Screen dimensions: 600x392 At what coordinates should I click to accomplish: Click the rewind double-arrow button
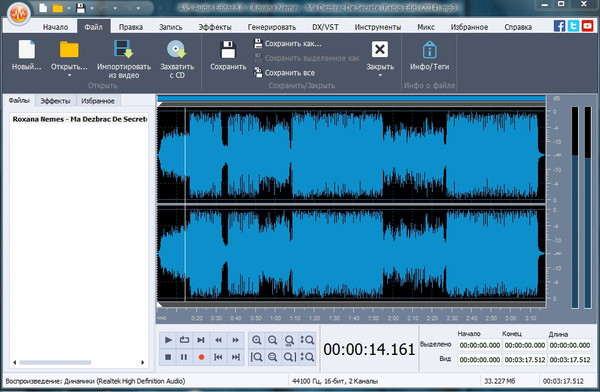tap(218, 340)
